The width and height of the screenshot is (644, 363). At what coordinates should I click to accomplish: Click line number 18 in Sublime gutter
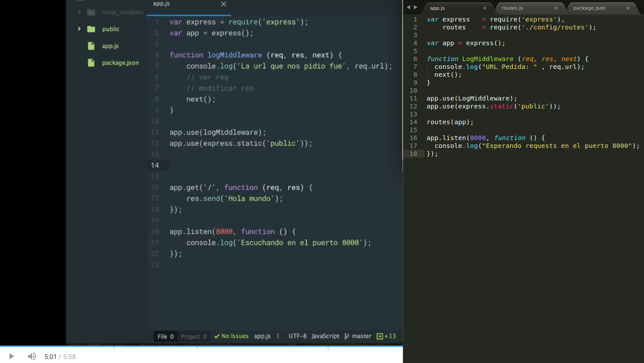413,154
